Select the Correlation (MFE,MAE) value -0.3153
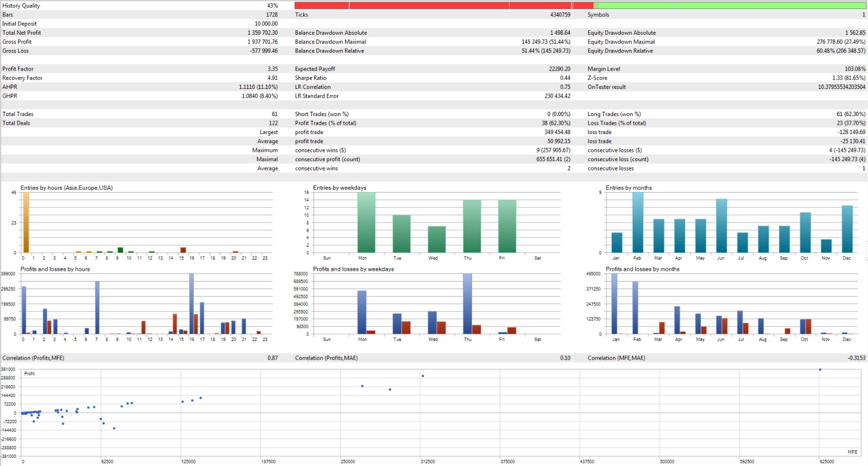This screenshot has height=466, width=868. click(857, 358)
